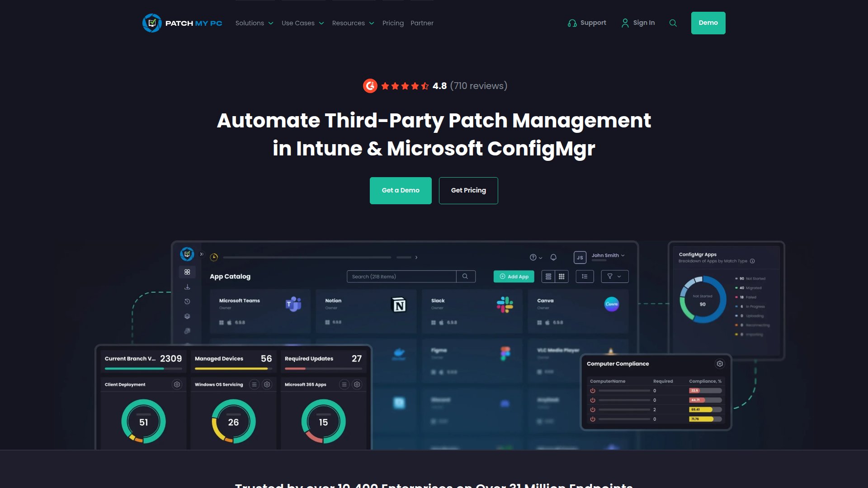
Task: Open the John Smith account dropdown
Action: point(608,256)
